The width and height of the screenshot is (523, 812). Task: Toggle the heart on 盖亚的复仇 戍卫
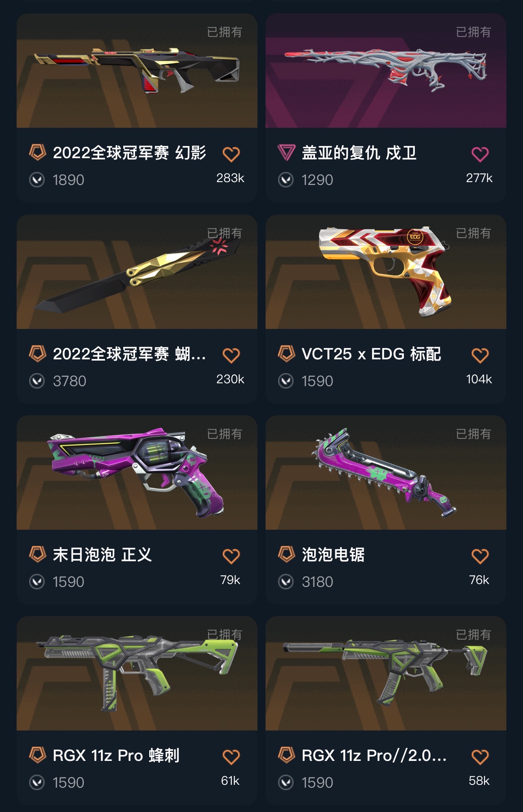(x=480, y=154)
